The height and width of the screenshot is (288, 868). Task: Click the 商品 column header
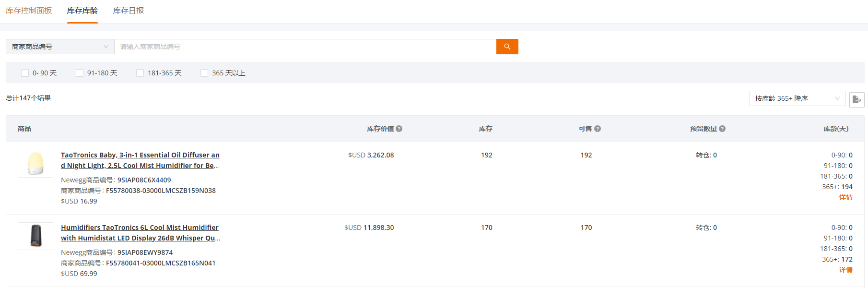click(24, 129)
